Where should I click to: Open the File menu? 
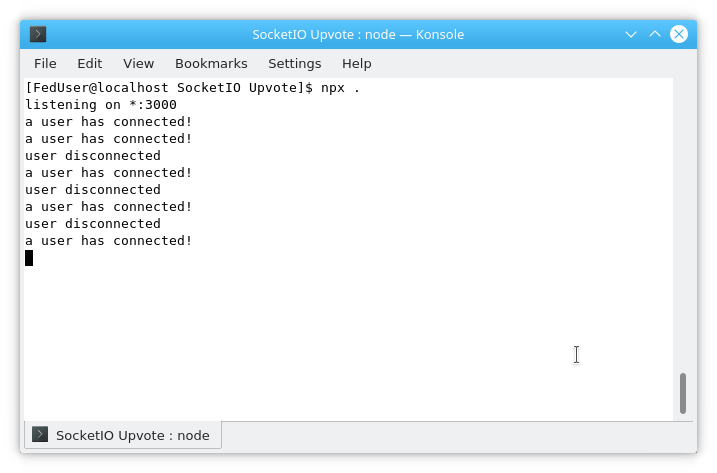point(45,64)
